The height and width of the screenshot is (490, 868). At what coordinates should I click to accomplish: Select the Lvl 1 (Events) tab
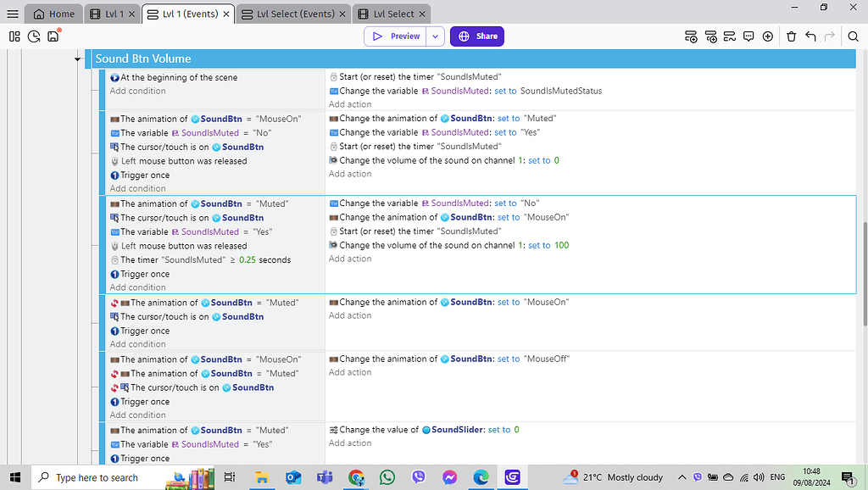click(x=188, y=14)
